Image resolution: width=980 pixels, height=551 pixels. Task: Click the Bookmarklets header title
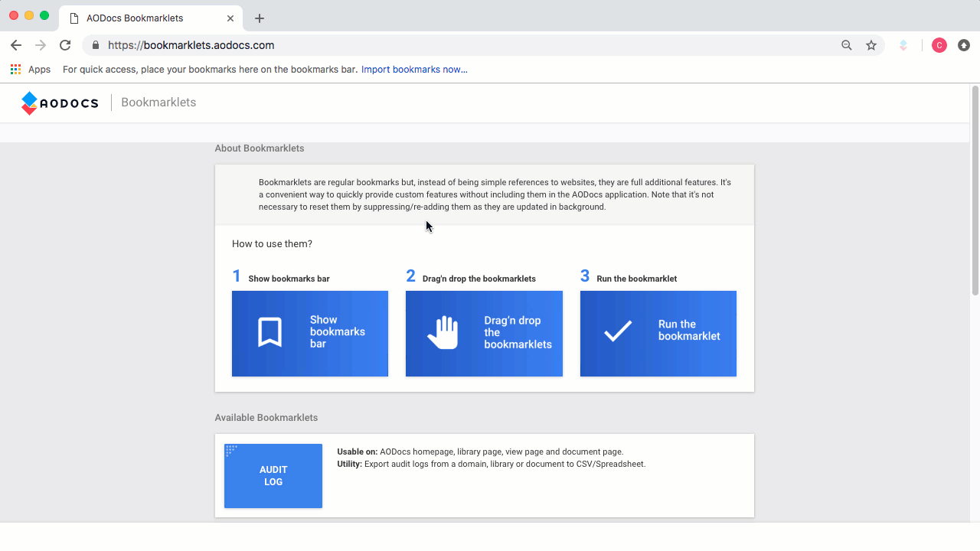[158, 103]
